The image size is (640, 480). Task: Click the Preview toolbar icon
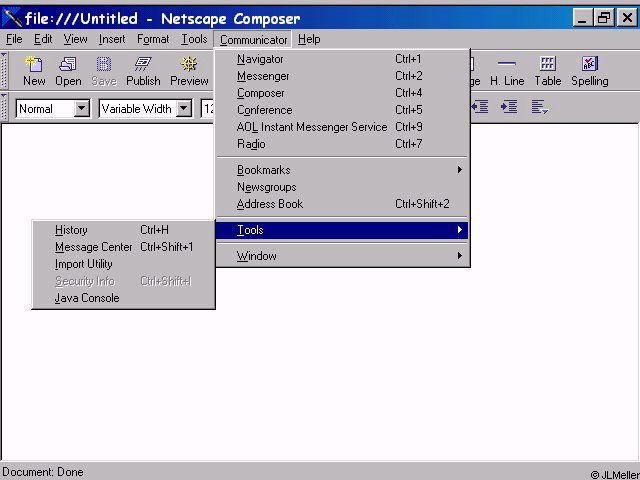click(189, 71)
